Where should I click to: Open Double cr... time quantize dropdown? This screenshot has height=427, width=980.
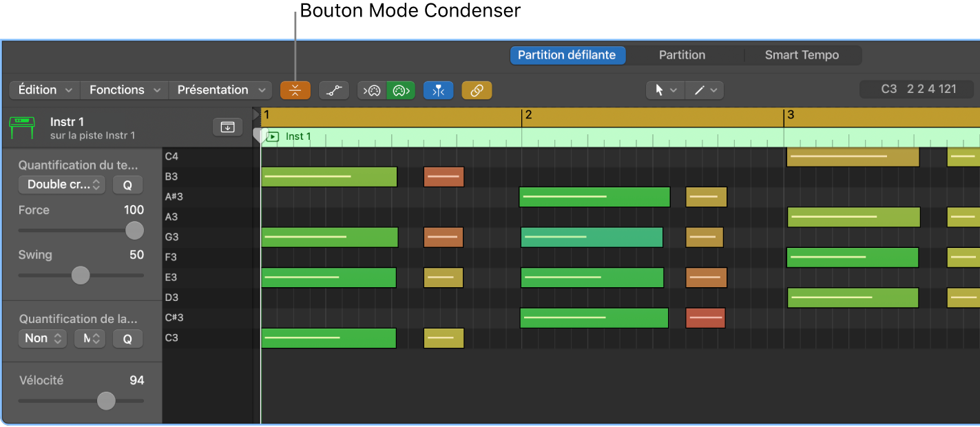pyautogui.click(x=62, y=185)
